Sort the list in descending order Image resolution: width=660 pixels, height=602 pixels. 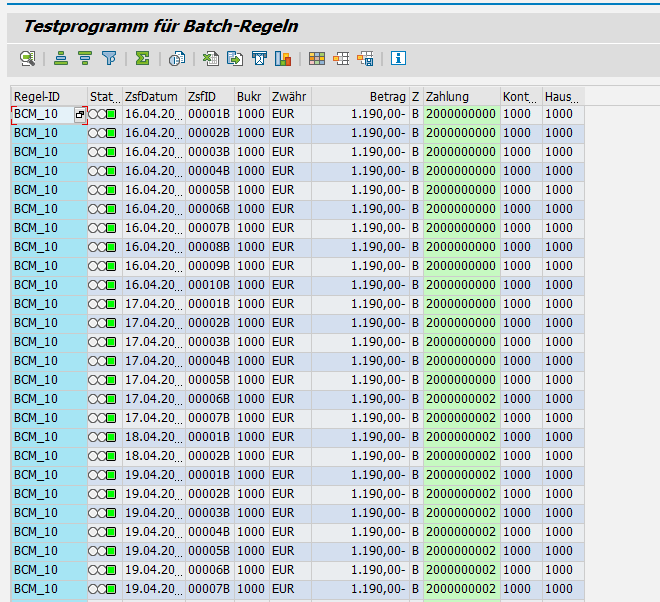[x=85, y=58]
